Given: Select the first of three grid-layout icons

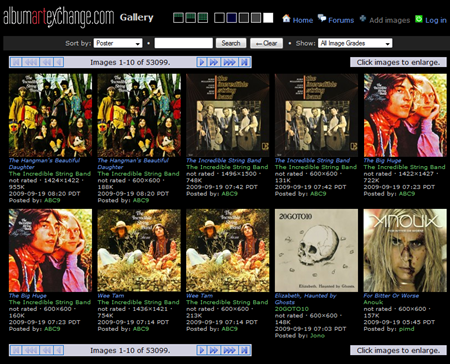Looking at the screenshot, I should 178,18.
